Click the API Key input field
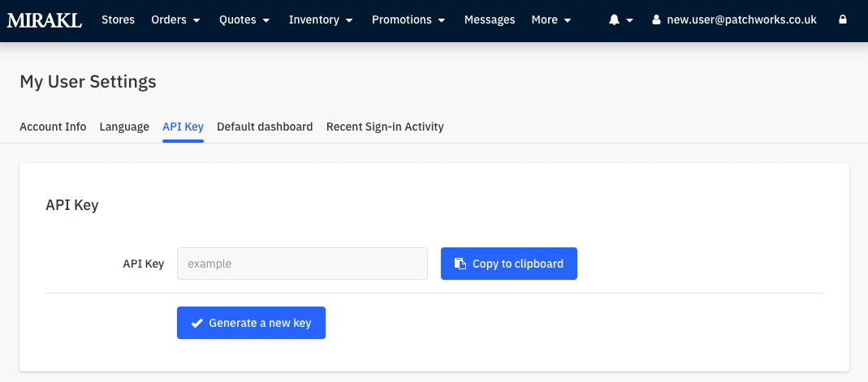 point(302,264)
